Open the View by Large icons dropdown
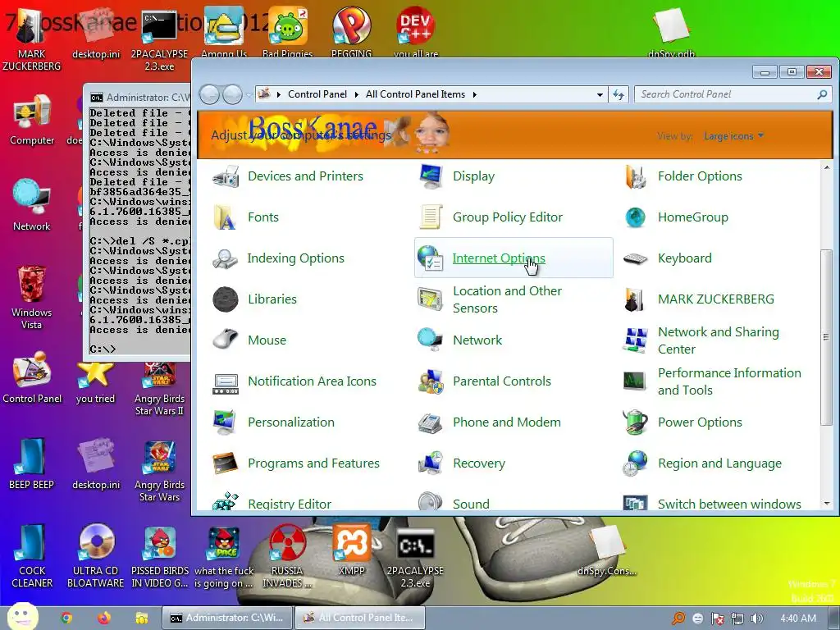Image resolution: width=840 pixels, height=630 pixels. click(x=733, y=136)
